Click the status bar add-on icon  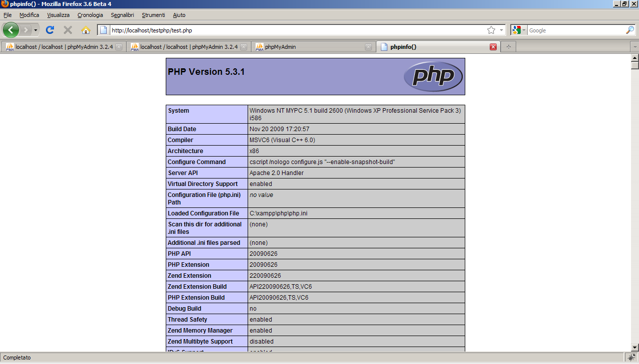click(632, 358)
